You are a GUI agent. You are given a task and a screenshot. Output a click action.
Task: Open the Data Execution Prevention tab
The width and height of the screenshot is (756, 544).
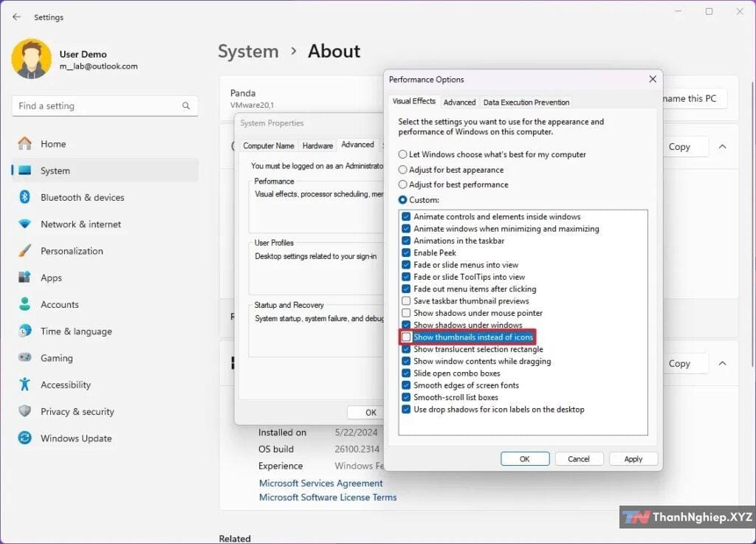pyautogui.click(x=526, y=102)
